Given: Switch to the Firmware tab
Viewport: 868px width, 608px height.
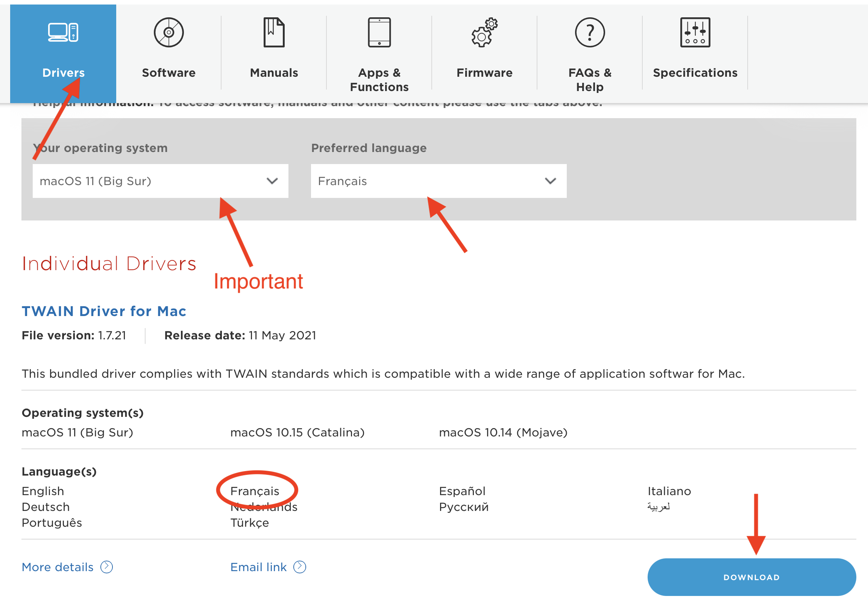Looking at the screenshot, I should coord(484,72).
